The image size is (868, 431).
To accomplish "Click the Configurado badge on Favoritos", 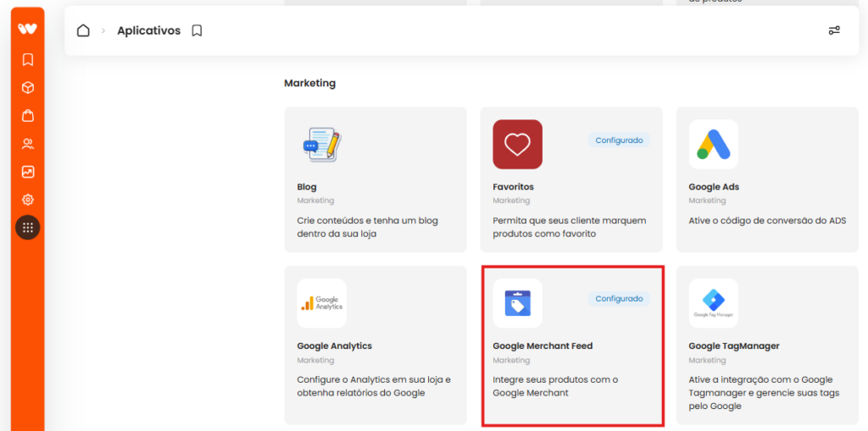I will (x=619, y=140).
